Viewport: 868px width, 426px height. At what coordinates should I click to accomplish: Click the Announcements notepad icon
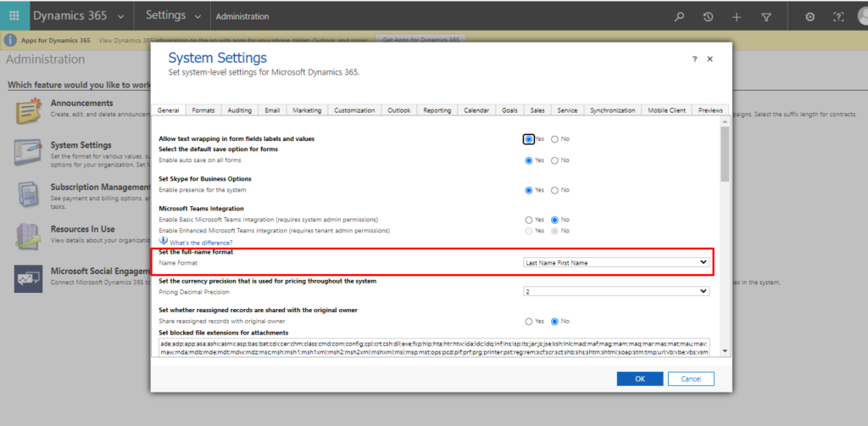coord(28,110)
